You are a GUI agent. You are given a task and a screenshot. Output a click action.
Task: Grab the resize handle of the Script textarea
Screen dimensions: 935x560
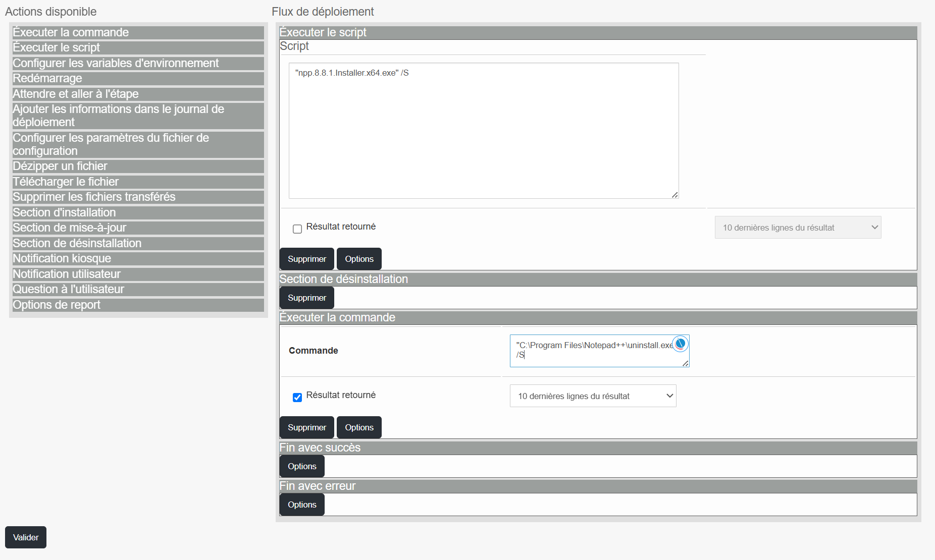[x=675, y=195]
